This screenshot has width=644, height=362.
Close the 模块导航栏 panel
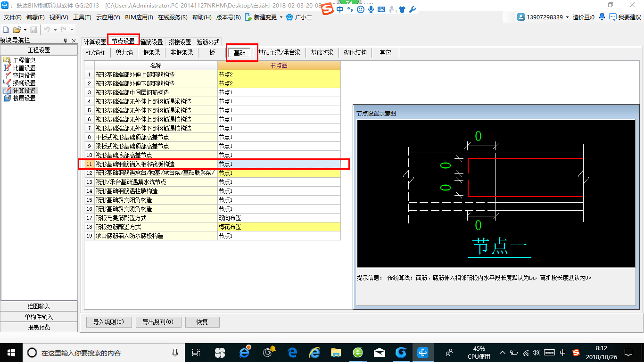coord(74,41)
